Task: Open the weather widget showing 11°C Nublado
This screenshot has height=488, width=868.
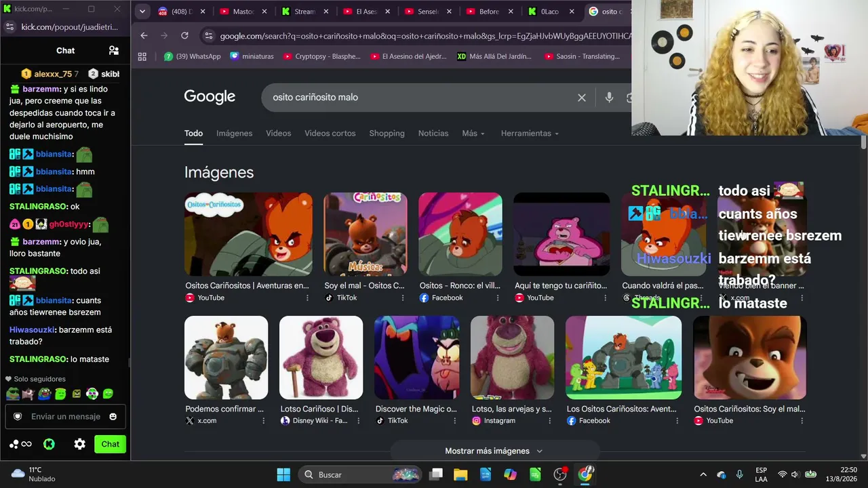Action: [34, 474]
